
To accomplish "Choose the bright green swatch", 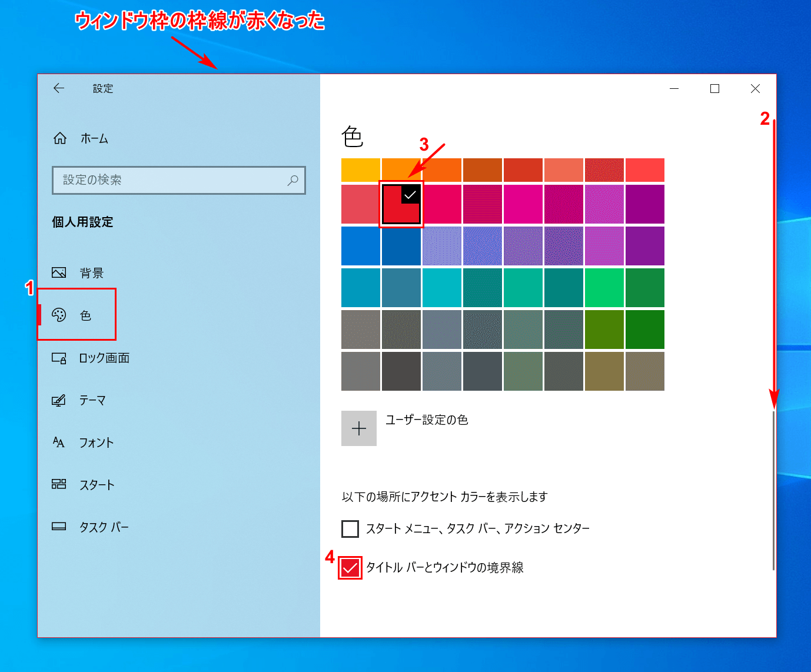I will 604,288.
